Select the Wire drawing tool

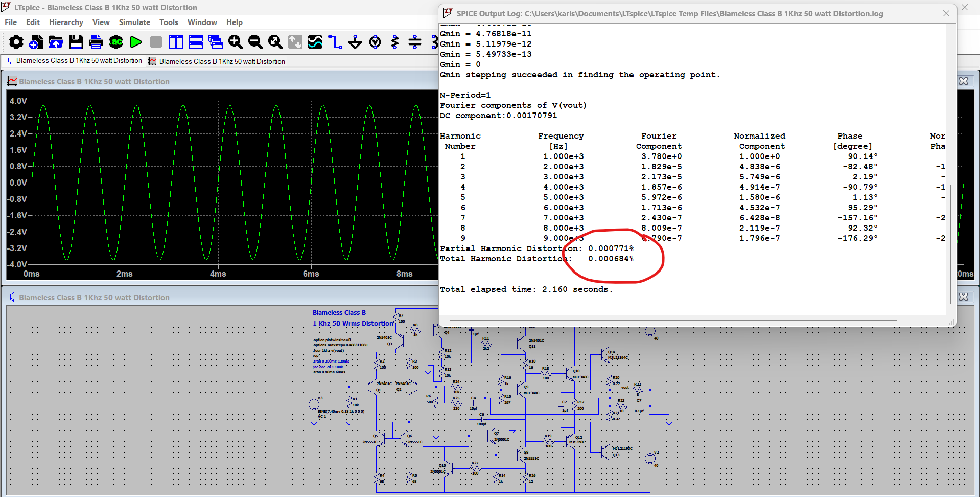(x=335, y=42)
